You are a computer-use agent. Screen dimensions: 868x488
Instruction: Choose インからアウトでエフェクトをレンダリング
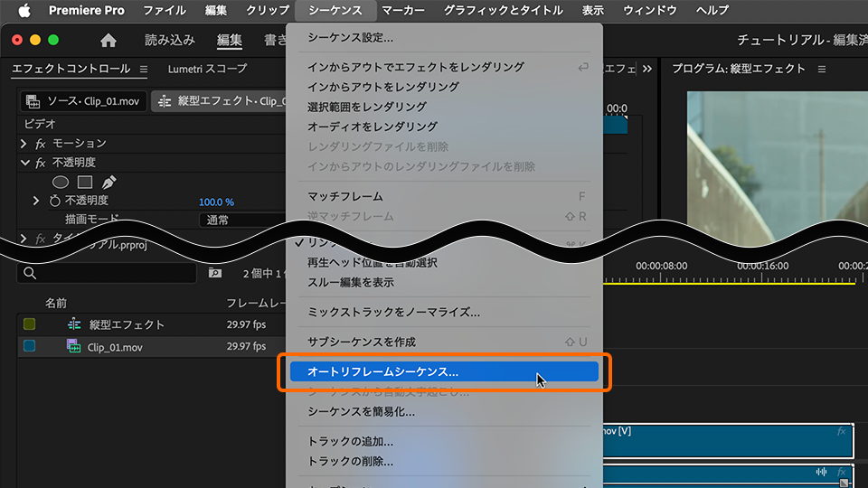445,67
